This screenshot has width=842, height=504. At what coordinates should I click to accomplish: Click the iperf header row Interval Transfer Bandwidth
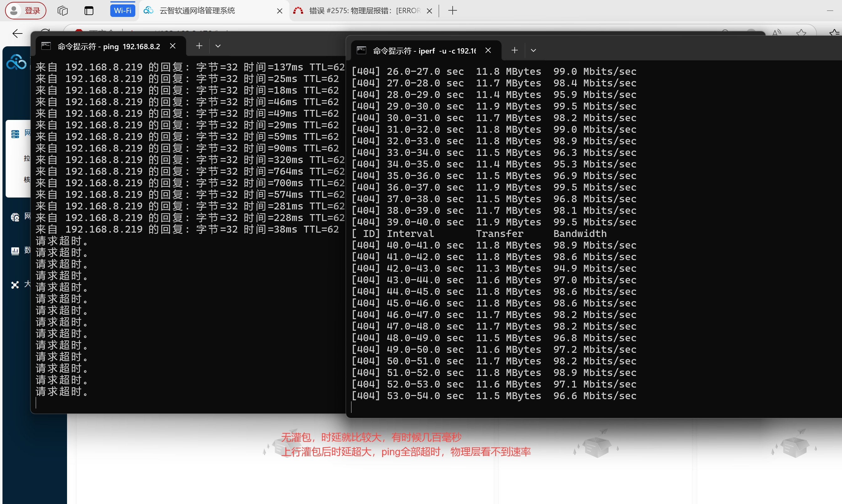[479, 234]
